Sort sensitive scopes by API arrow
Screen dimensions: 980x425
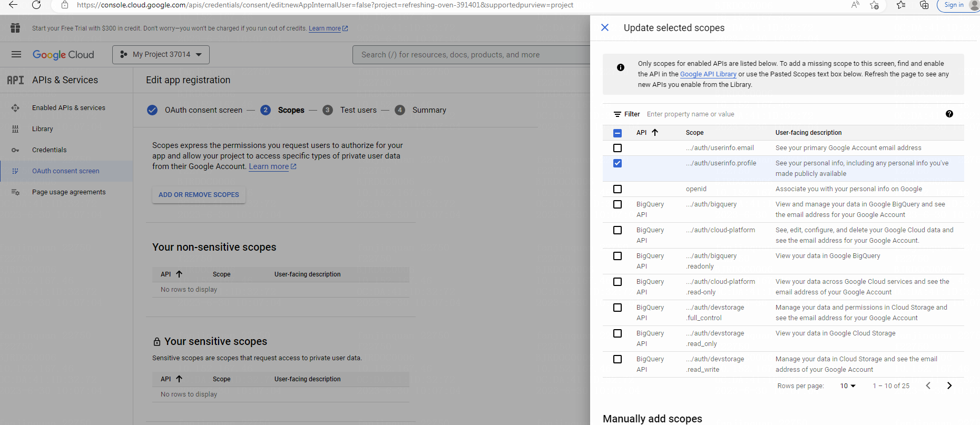click(179, 379)
